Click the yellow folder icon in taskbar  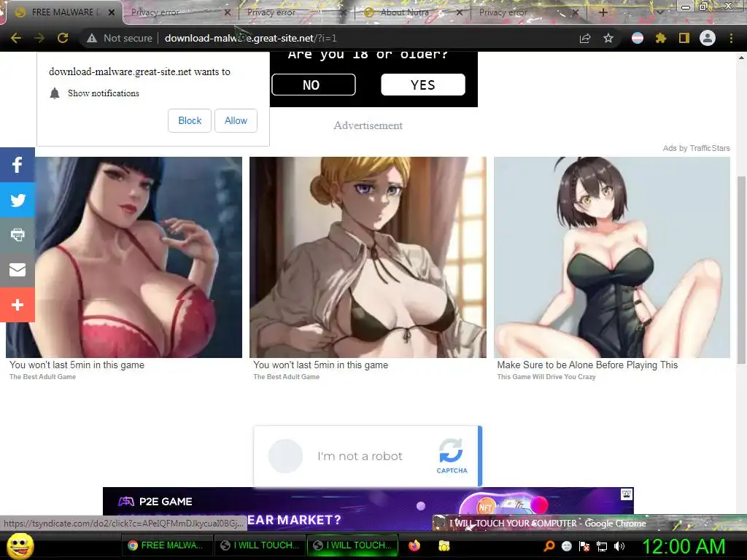pyautogui.click(x=444, y=545)
